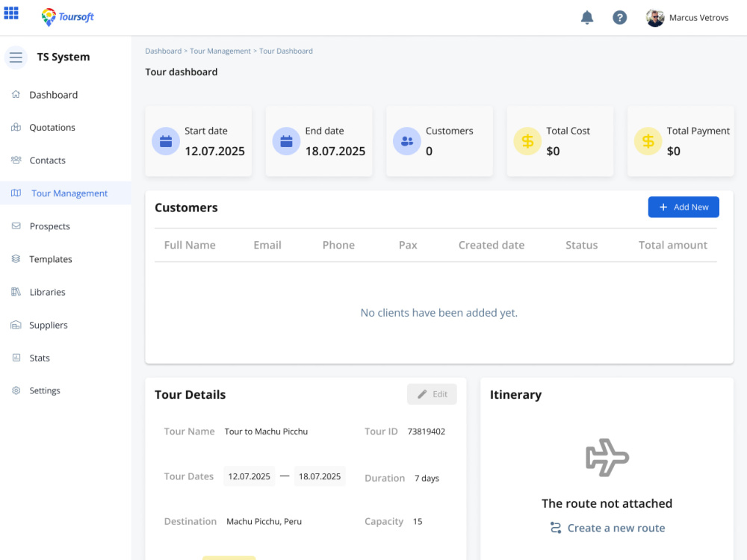Click the Quotations sidebar icon
Image resolution: width=747 pixels, height=560 pixels.
[x=16, y=127]
